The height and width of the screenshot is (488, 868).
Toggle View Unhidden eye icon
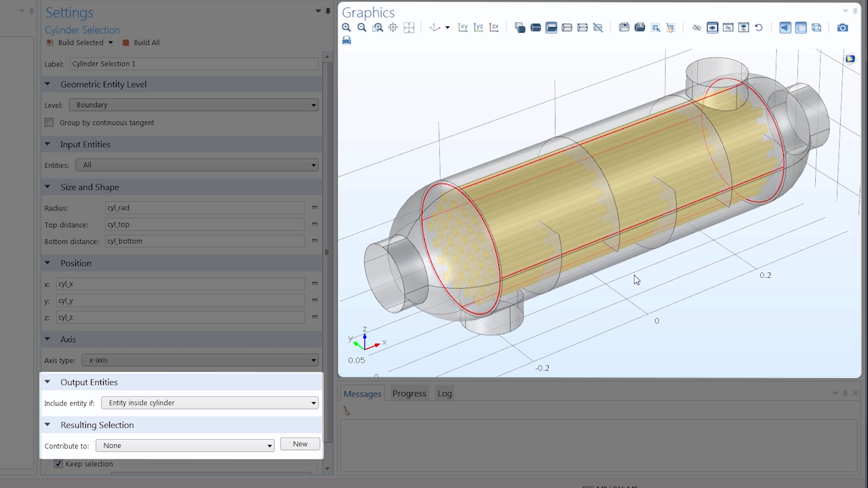point(712,28)
